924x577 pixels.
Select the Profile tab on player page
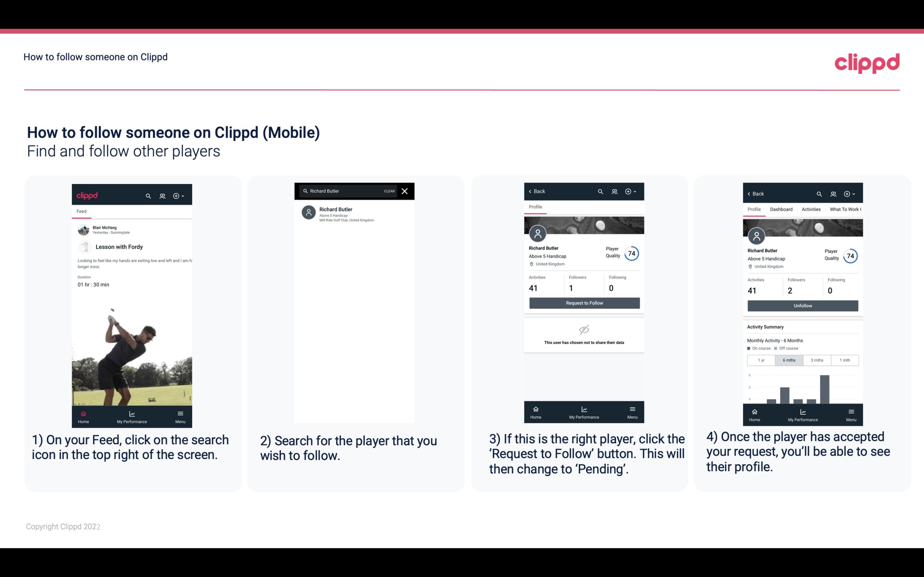535,207
